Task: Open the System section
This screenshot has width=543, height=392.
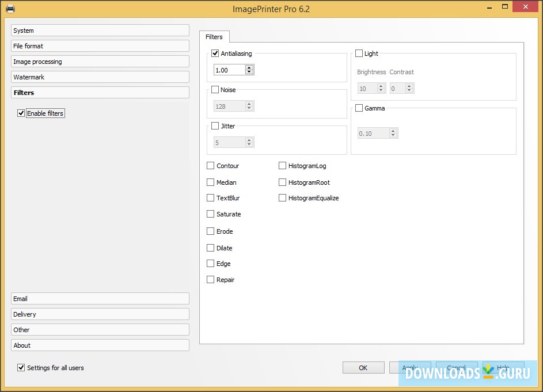Action: click(100, 31)
